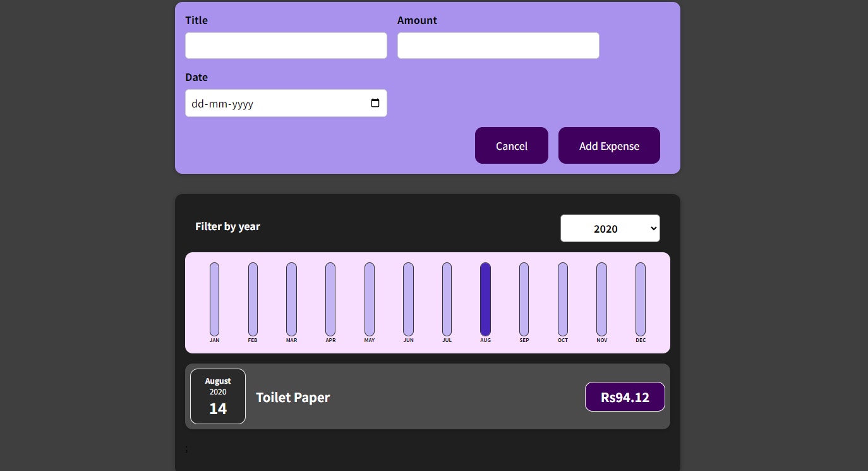Click the DEC chart bar

[x=641, y=299]
